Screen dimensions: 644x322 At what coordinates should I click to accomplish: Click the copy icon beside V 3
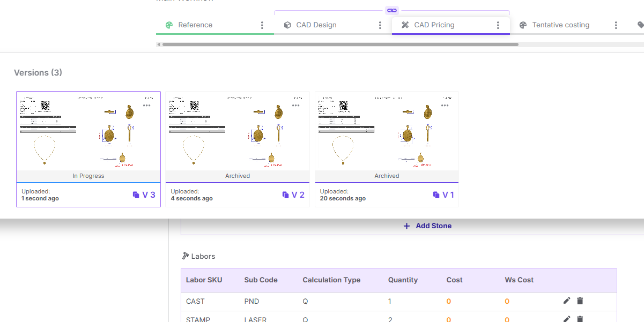click(136, 195)
